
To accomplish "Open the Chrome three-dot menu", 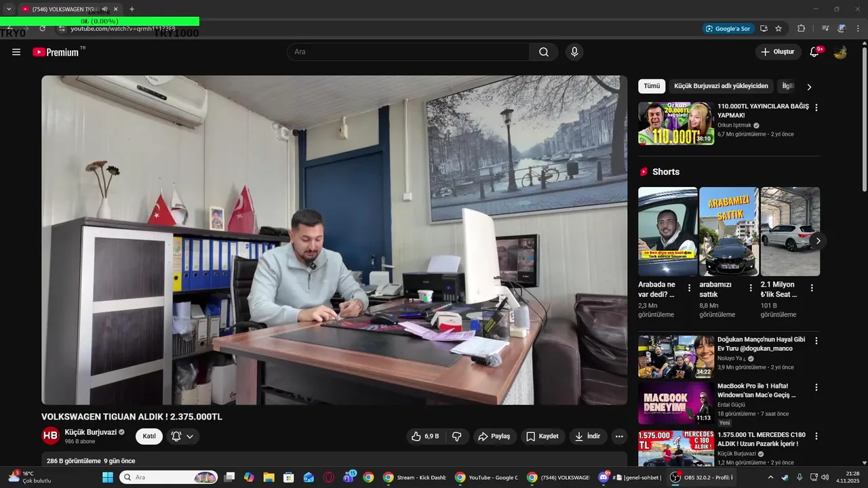I will click(x=858, y=28).
